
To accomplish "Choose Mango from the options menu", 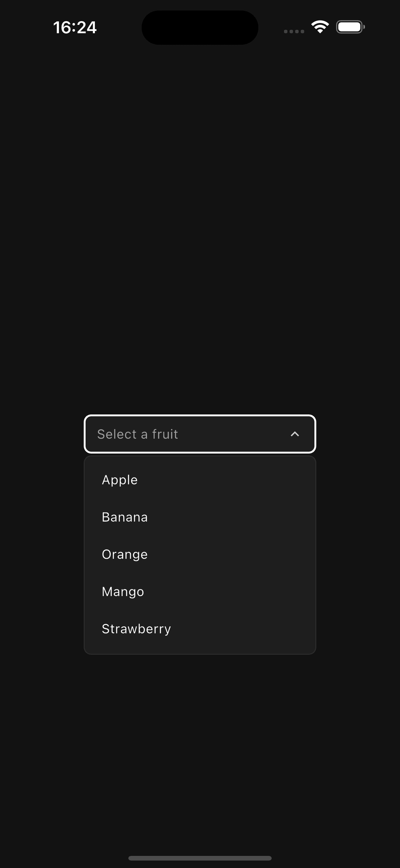I will [x=122, y=591].
